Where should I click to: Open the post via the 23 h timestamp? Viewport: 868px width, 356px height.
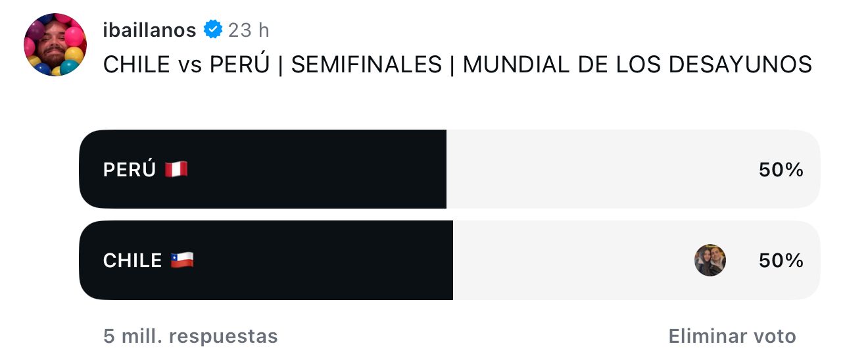(249, 30)
